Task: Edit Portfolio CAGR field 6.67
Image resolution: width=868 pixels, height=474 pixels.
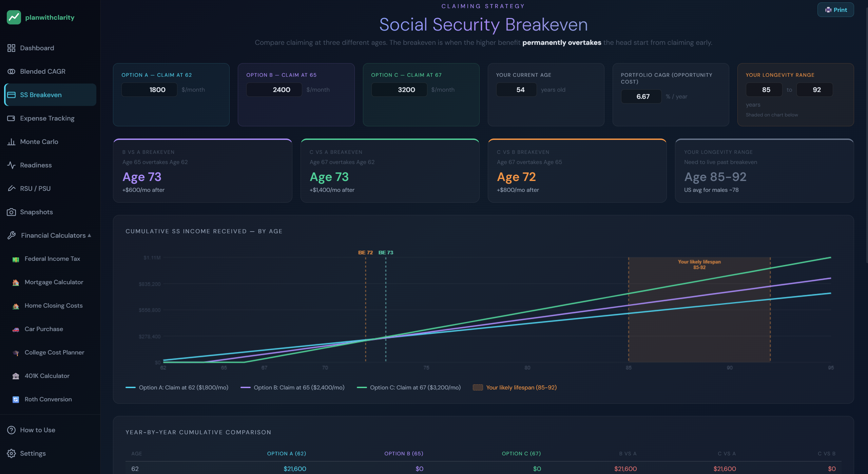Action: (x=641, y=97)
